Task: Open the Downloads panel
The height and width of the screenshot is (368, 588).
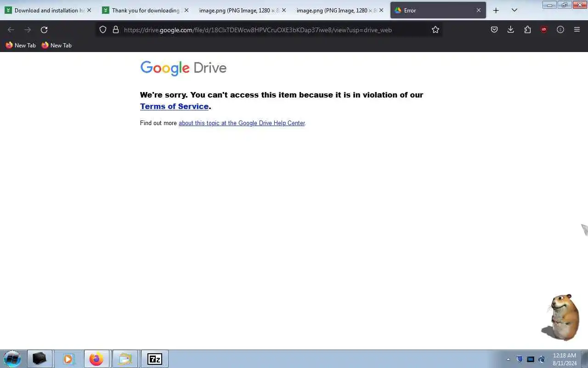Action: pyautogui.click(x=510, y=29)
